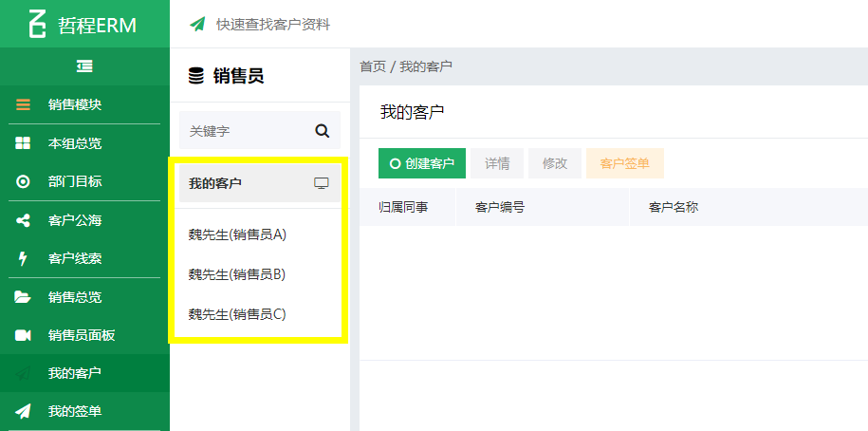Click the 销售员 panel title
This screenshot has height=431, width=868.
[239, 76]
